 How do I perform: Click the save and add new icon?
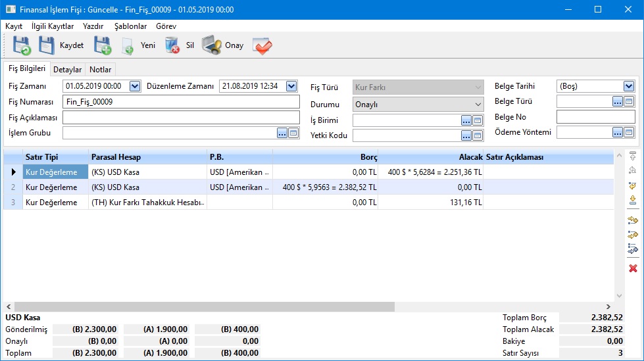[x=102, y=45]
